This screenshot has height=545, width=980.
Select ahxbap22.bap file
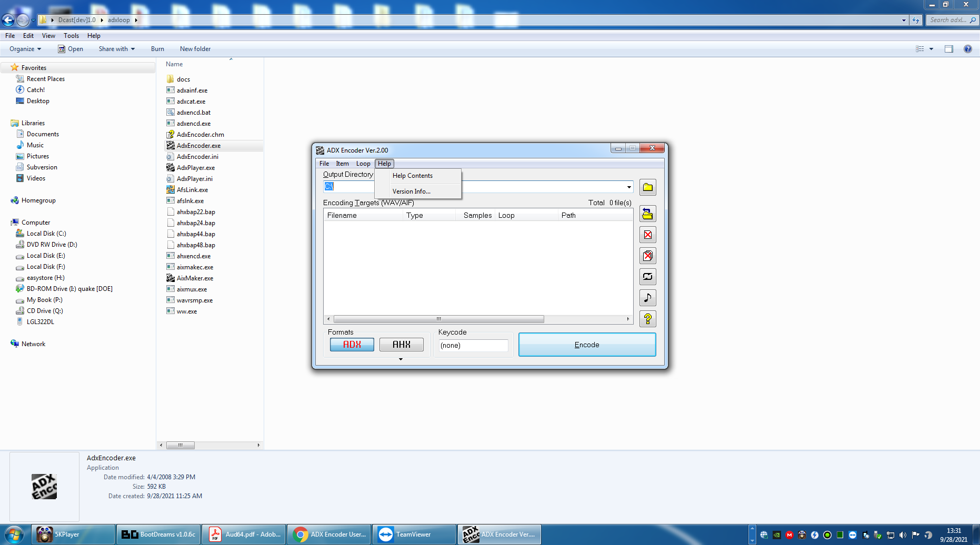(196, 212)
